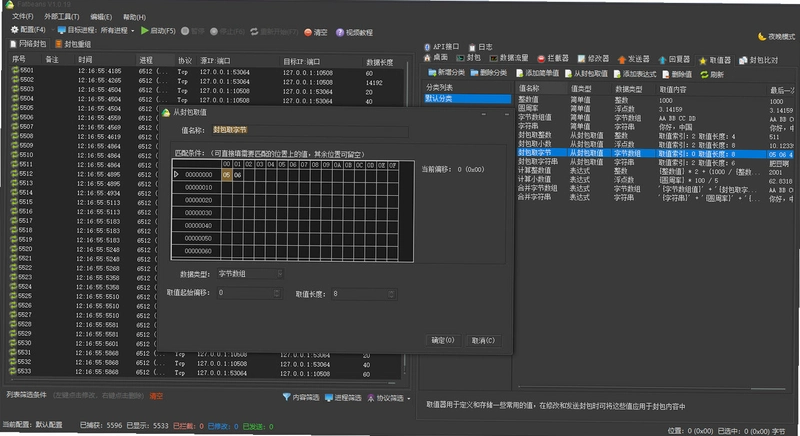Click the 启动(F5) green play icon
This screenshot has width=800, height=436.
point(145,31)
